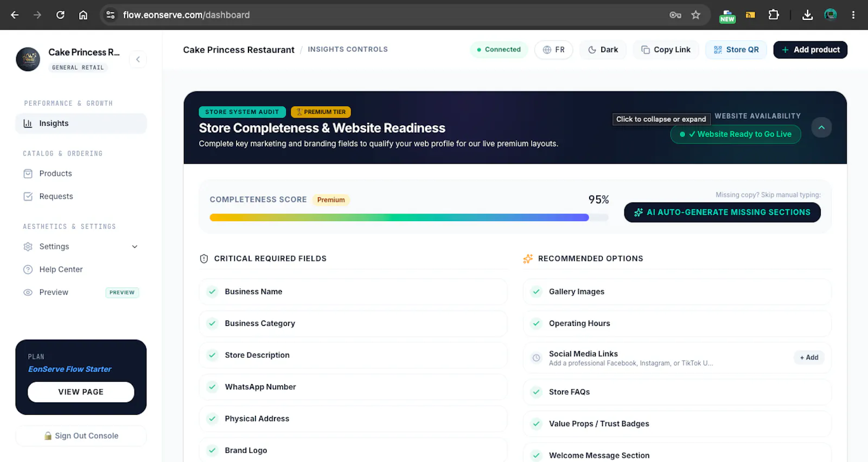Click the Welcome Message Section row label
The width and height of the screenshot is (868, 462).
(599, 455)
